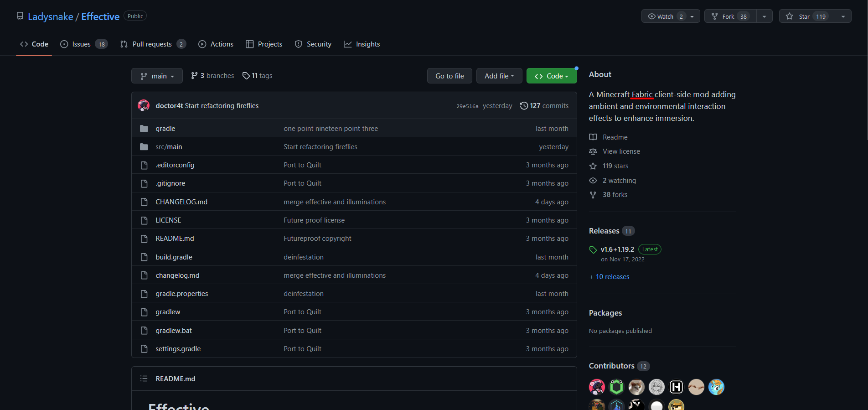Click the commits history clock icon
The height and width of the screenshot is (410, 868).
[524, 105]
